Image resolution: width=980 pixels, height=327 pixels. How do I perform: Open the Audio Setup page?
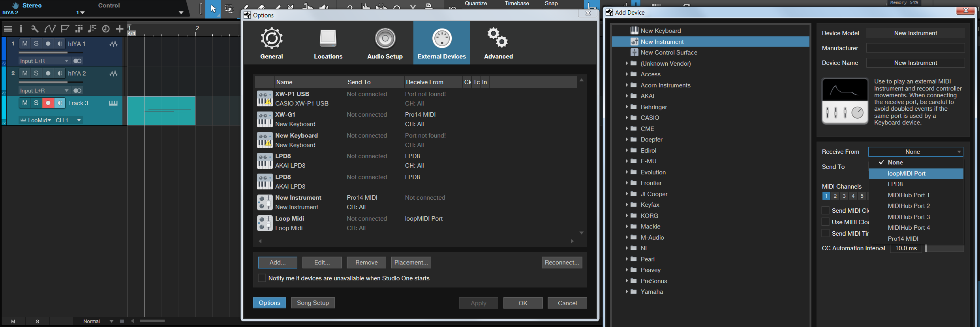coord(385,43)
